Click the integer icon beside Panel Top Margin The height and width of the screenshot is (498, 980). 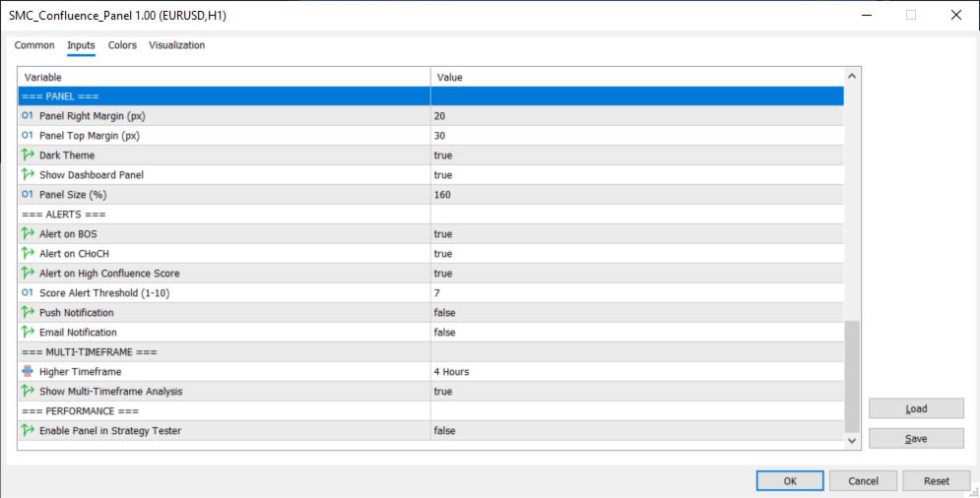pyautogui.click(x=27, y=135)
